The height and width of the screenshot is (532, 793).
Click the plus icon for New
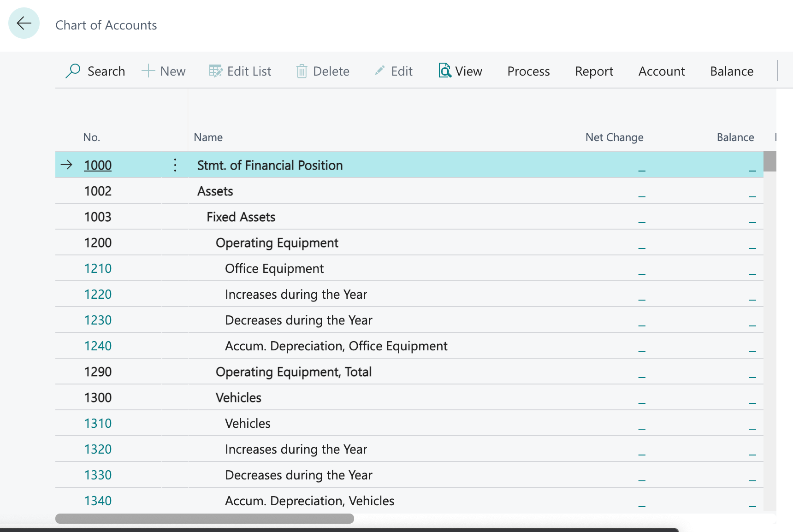148,71
